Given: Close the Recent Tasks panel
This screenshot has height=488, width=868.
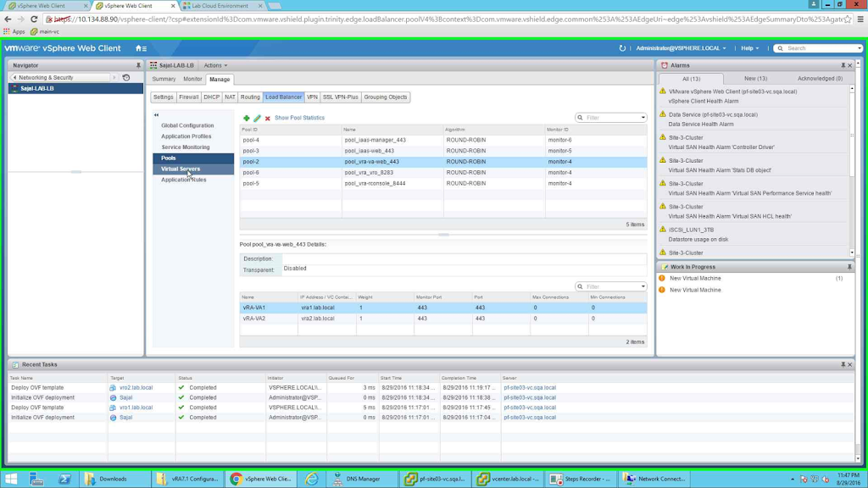Looking at the screenshot, I should 850,364.
